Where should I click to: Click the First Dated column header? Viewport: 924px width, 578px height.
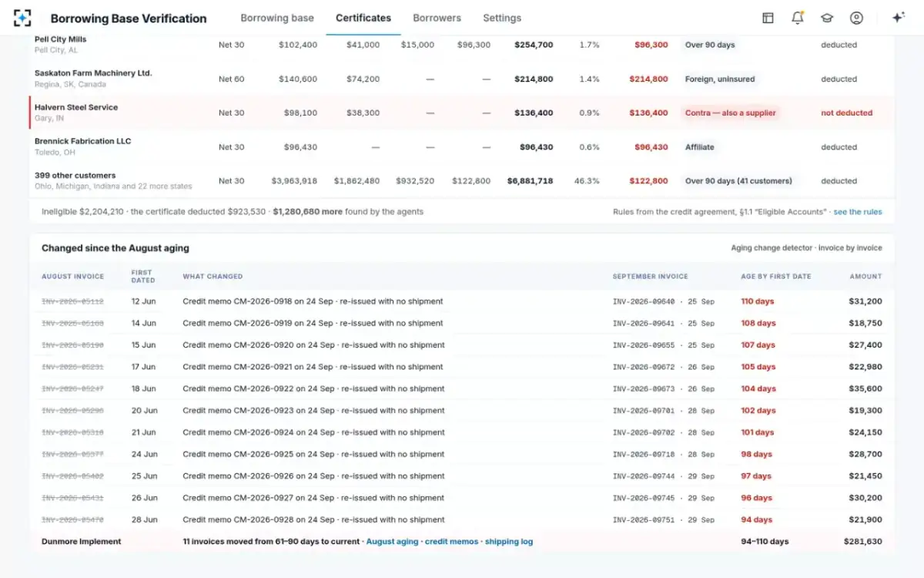[x=142, y=276]
